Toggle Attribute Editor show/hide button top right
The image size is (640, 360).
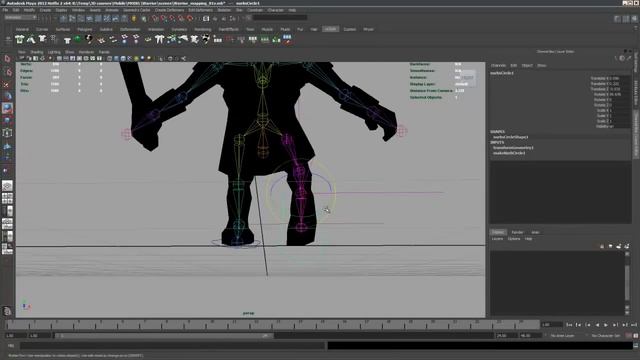coord(618,19)
